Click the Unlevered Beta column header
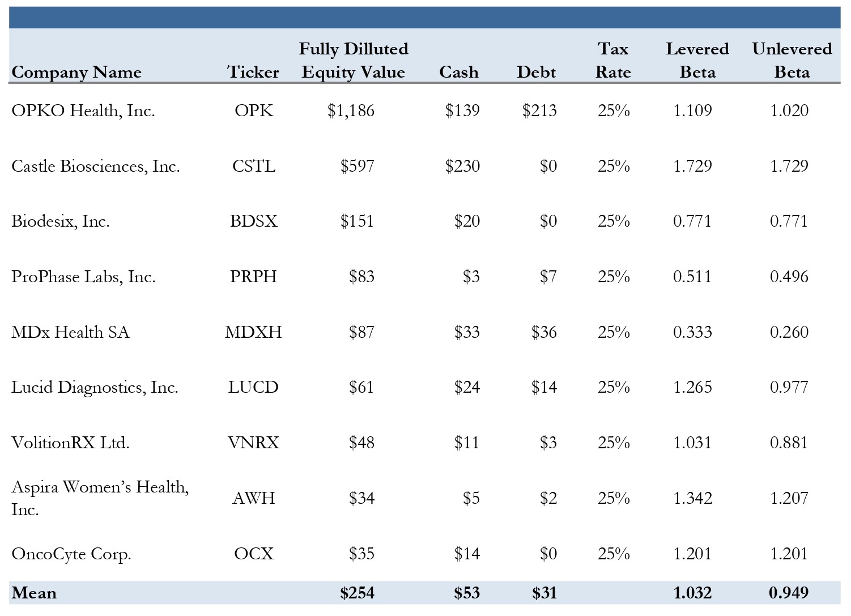 792,61
